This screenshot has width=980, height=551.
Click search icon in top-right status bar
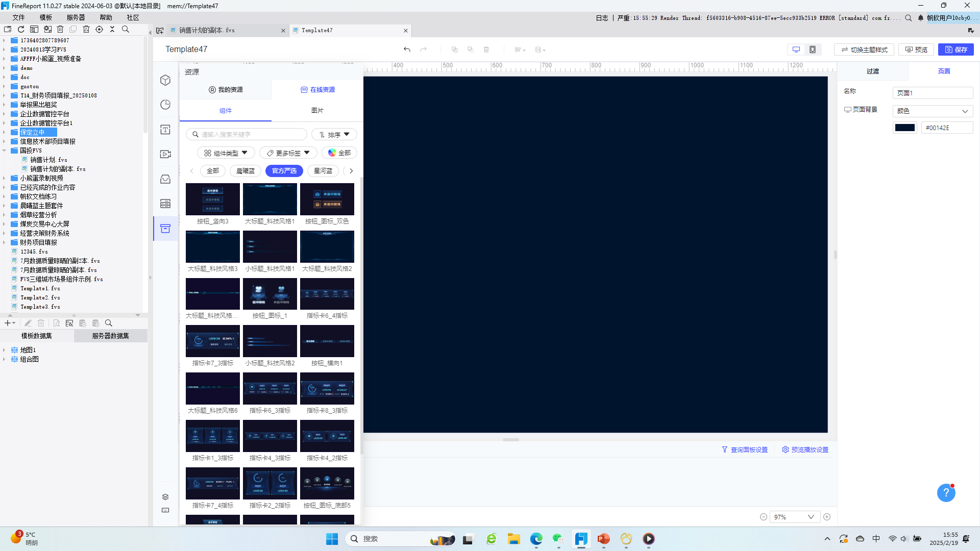tap(909, 18)
